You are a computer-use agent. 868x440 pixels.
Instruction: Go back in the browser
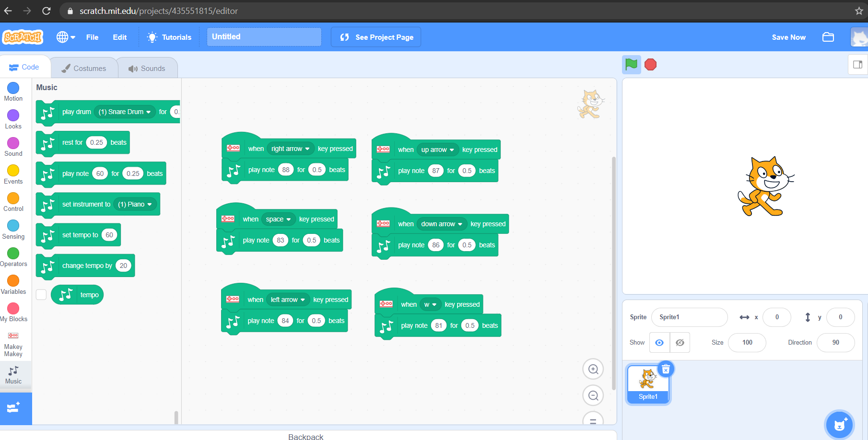coord(8,11)
